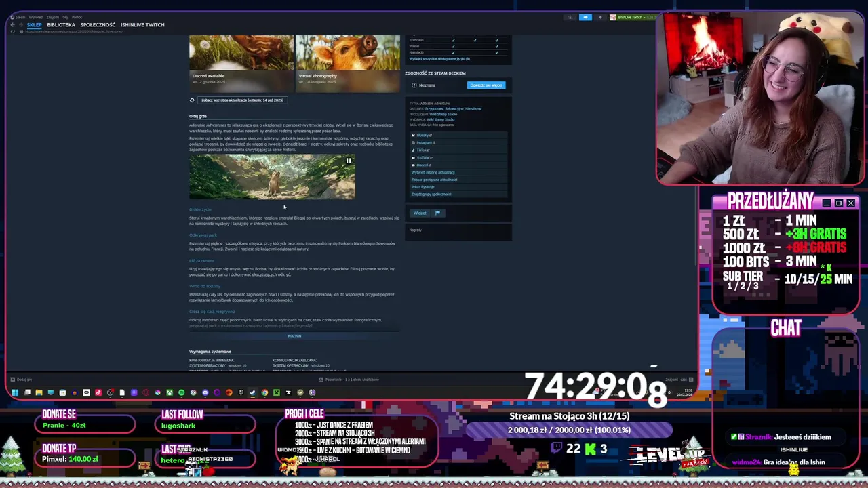The image size is (868, 488).
Task: Open the Chrome icon in the taskbar
Action: pyautogui.click(x=264, y=392)
